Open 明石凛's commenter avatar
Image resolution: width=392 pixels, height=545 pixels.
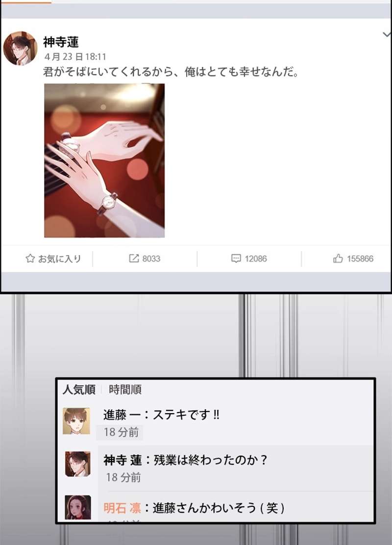pos(78,507)
